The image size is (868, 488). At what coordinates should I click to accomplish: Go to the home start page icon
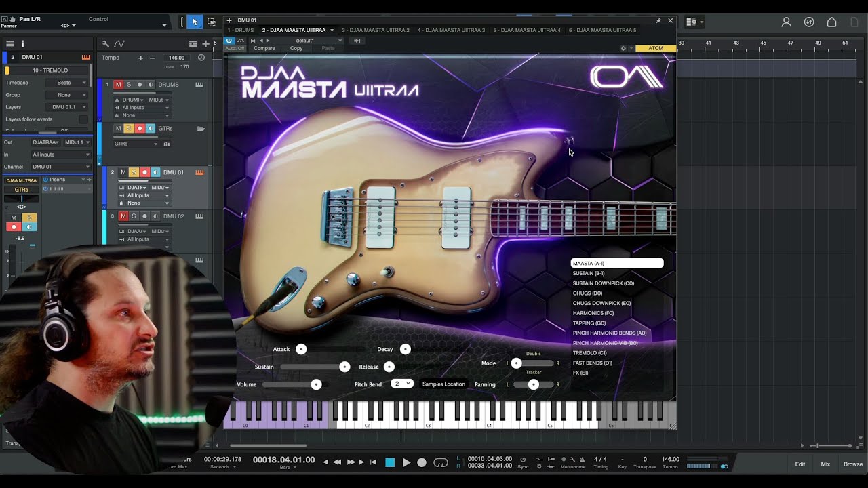click(x=831, y=22)
